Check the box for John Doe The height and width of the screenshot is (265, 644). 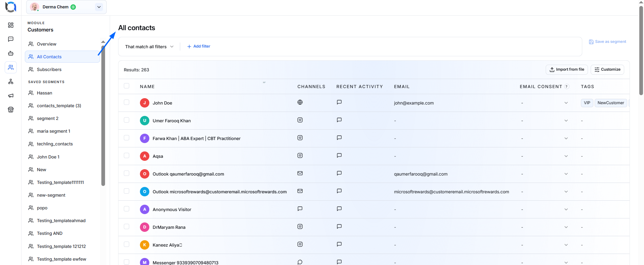point(127,102)
